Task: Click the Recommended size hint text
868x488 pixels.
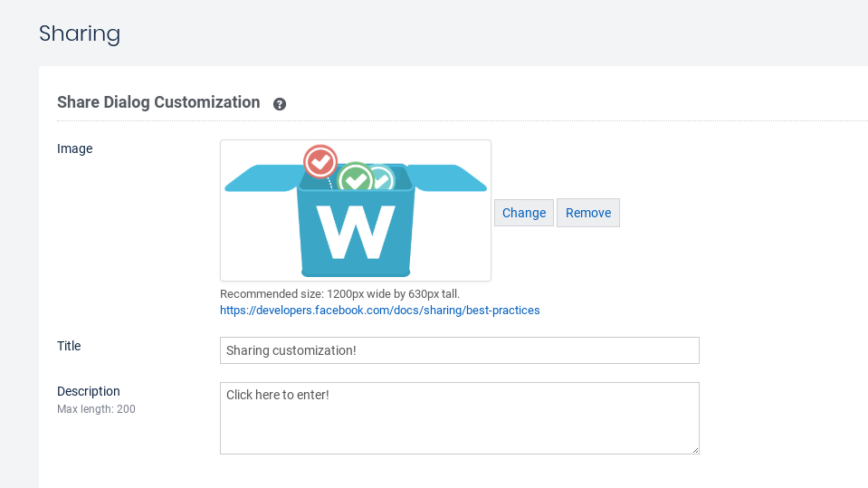Action: [339, 293]
